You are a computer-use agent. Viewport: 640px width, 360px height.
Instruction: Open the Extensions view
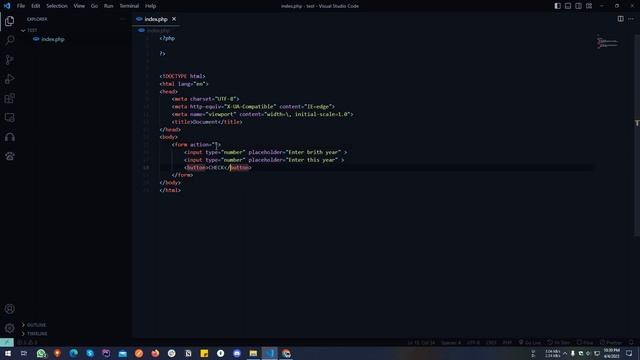coord(9,98)
